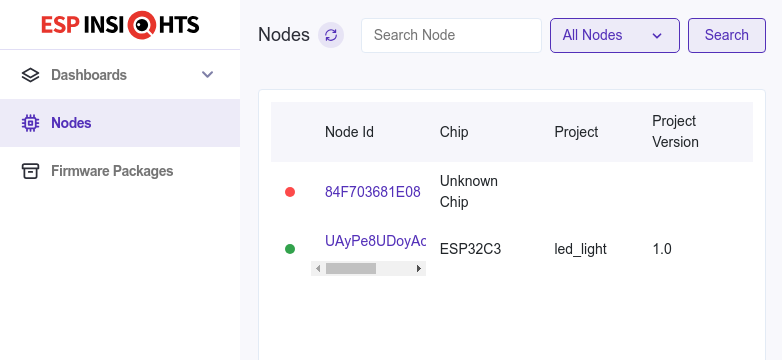Image resolution: width=782 pixels, height=360 pixels.
Task: Click the green status dot for ESP32C3 node
Action: point(290,249)
